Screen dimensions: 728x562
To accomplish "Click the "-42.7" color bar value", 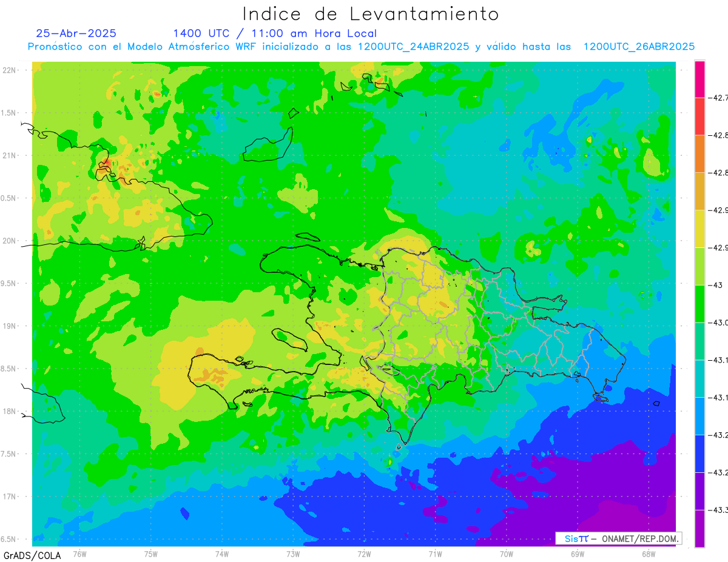I will (718, 98).
